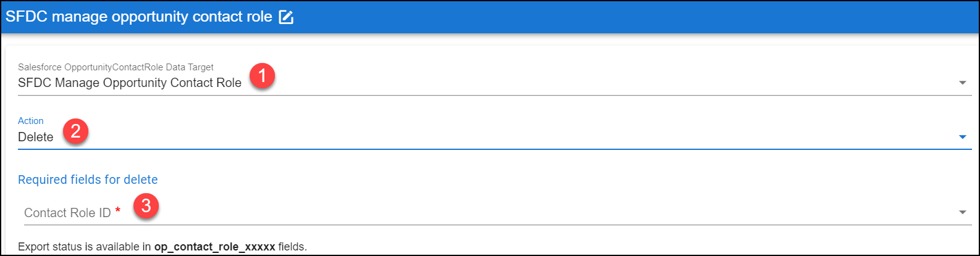Open the Required fields for delete link

(x=88, y=180)
